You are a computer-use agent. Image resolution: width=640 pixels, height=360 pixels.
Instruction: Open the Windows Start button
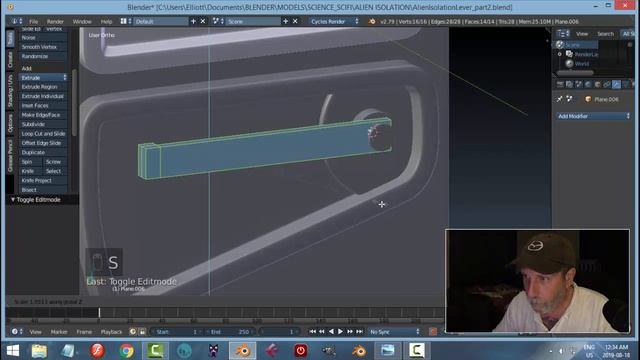coord(13,351)
